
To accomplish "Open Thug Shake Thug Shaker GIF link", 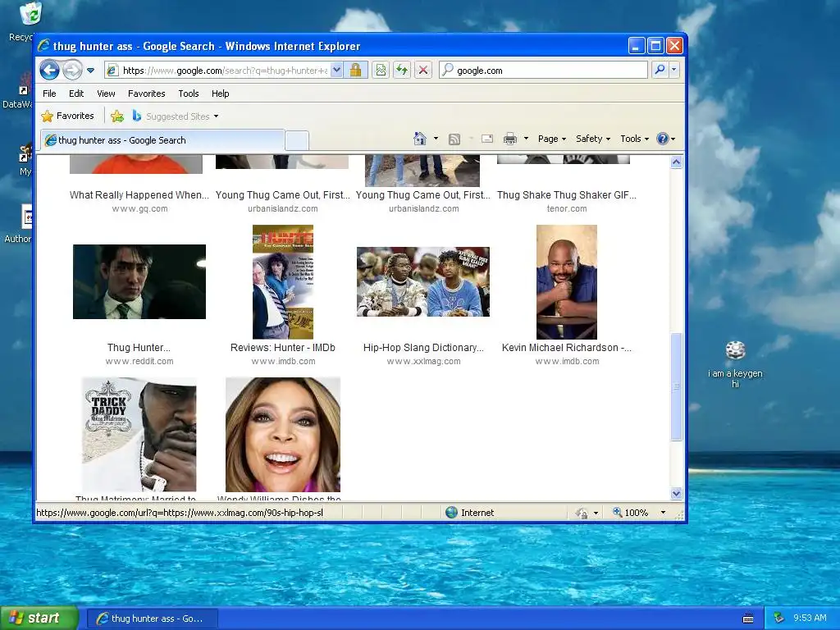I will pos(567,195).
